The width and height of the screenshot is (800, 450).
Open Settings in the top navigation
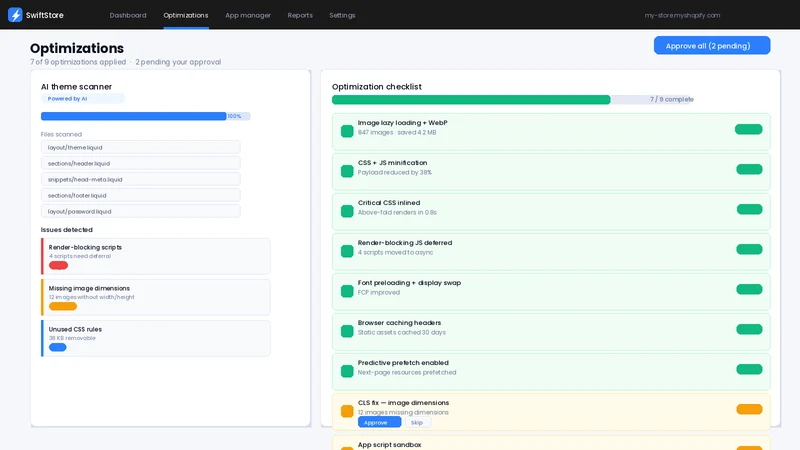(342, 15)
